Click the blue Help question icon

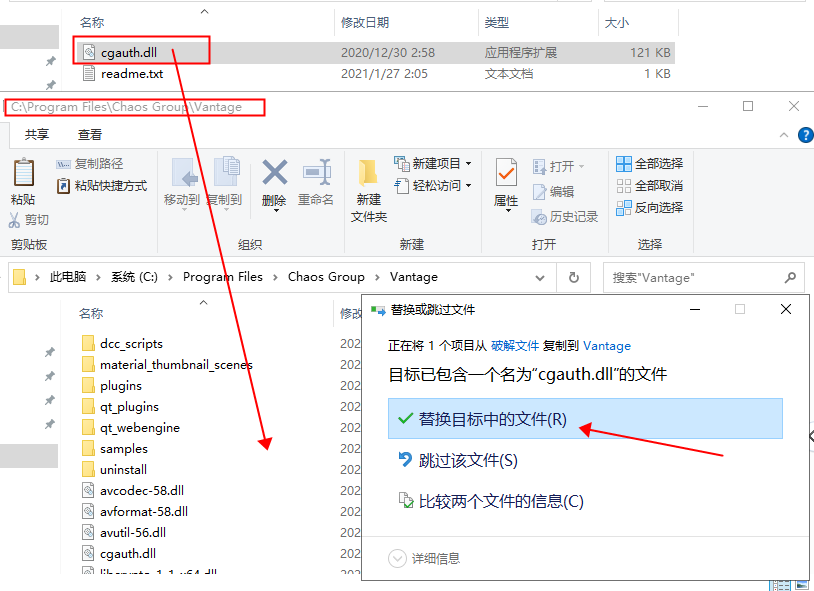tap(806, 135)
